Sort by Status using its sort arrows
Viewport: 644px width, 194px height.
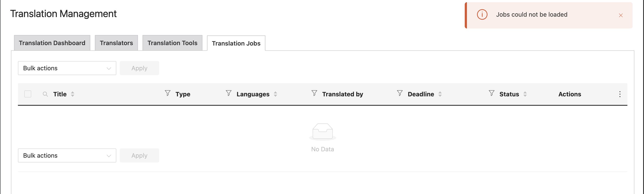point(525,94)
